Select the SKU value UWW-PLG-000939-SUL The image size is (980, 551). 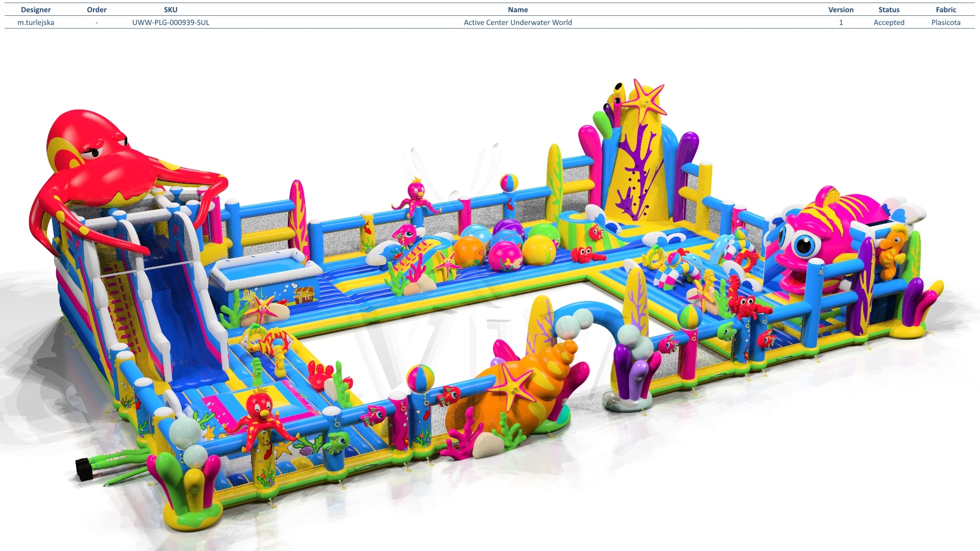(170, 22)
